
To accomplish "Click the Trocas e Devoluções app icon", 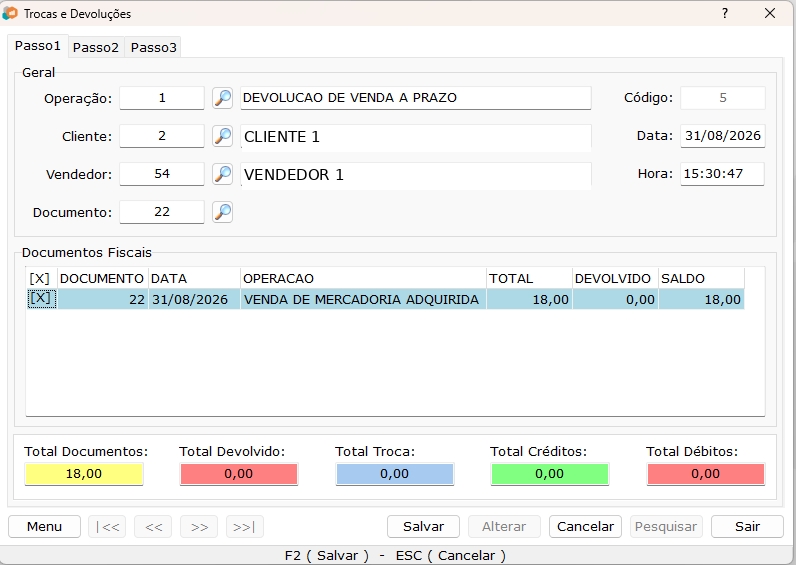I will 10,14.
